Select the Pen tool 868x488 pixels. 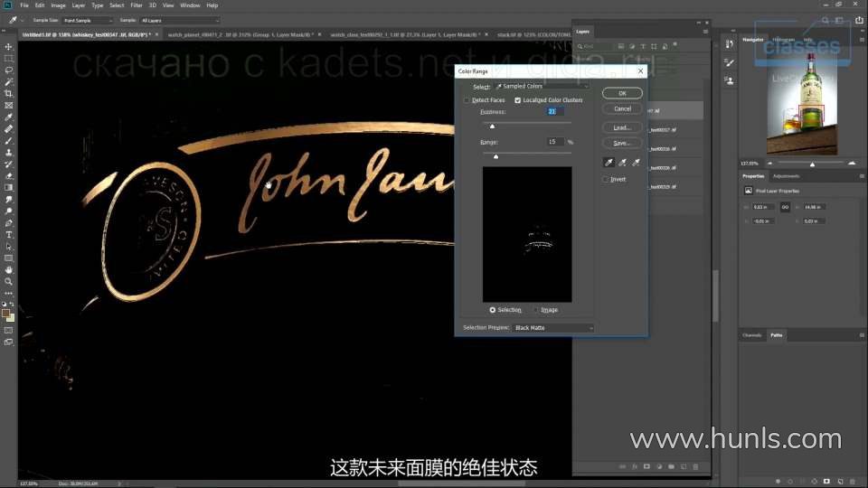8,223
